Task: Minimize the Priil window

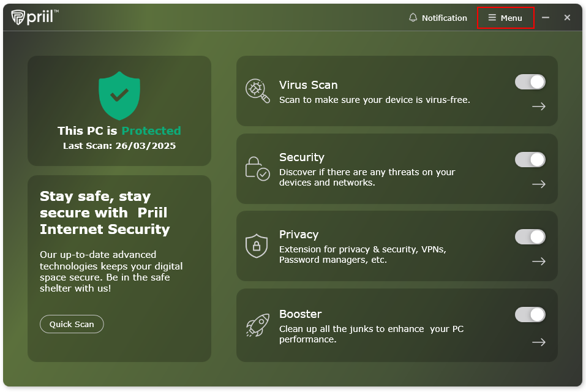Action: click(546, 18)
